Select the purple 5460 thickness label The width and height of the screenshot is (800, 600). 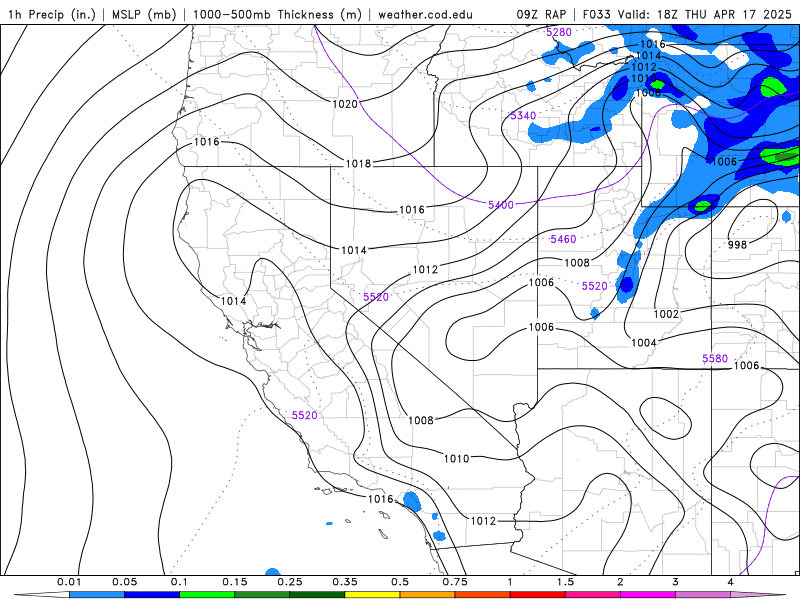click(563, 239)
